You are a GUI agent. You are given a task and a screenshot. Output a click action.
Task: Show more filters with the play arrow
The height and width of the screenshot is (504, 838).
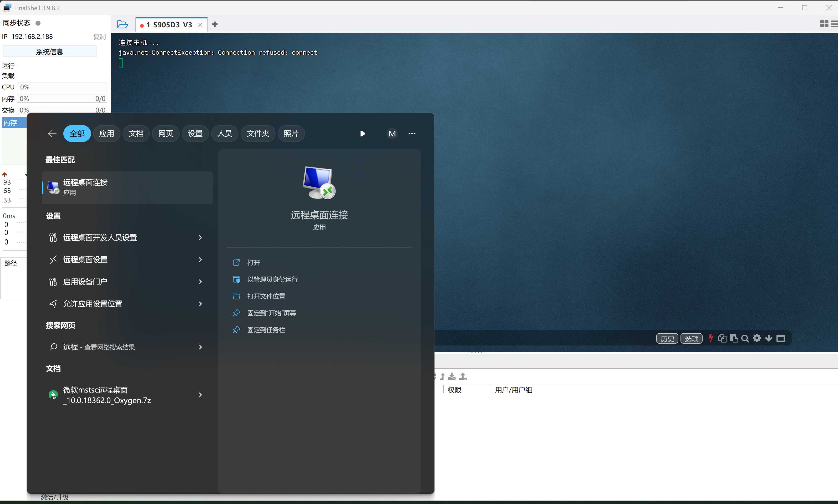point(362,134)
